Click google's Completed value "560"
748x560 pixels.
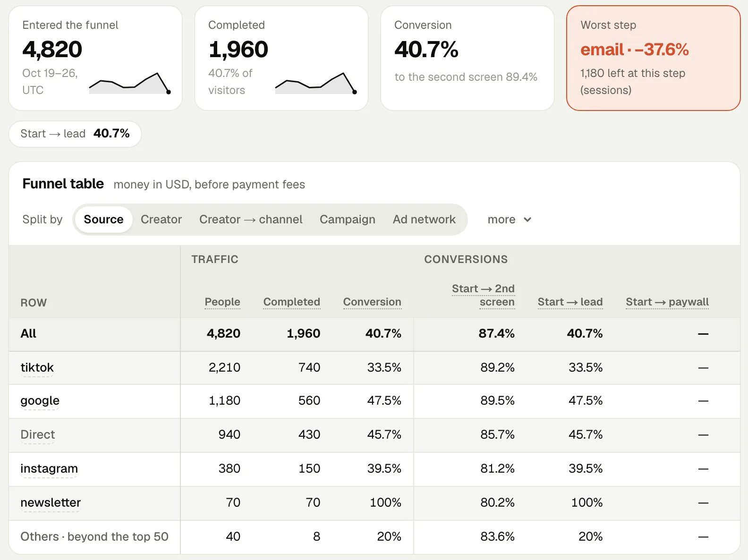pyautogui.click(x=309, y=400)
